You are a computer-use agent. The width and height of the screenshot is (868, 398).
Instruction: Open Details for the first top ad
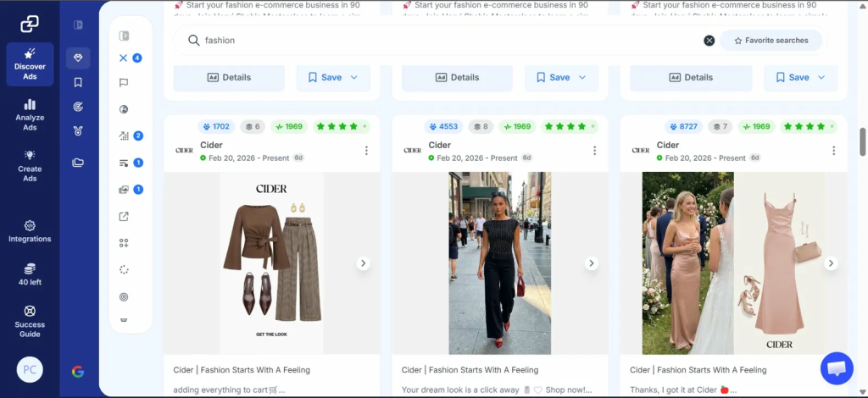[x=229, y=77]
